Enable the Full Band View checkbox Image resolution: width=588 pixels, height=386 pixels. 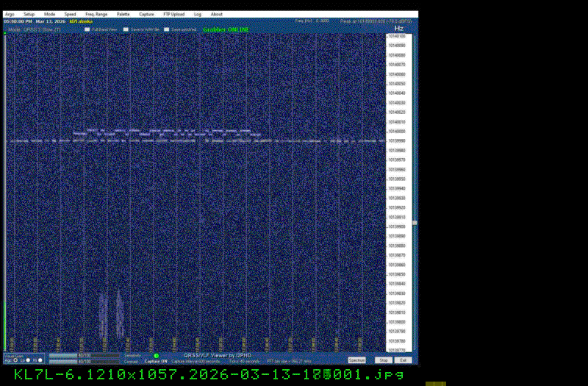[x=87, y=29]
